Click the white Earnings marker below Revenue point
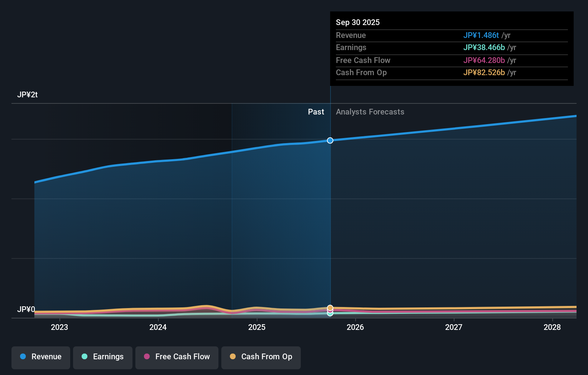Screen dimensions: 588x375 [x=330, y=314]
